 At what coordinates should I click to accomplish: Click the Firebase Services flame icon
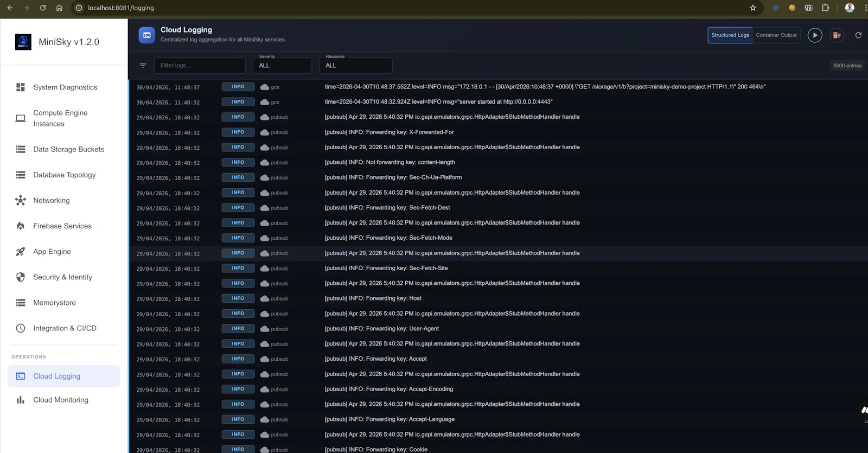pyautogui.click(x=21, y=226)
